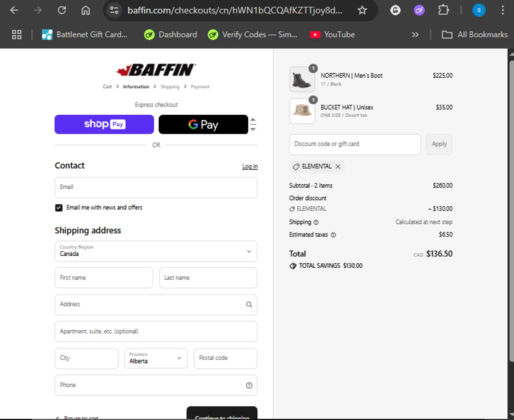Click the TOTAL SAVINGS $130.00 text

click(331, 266)
